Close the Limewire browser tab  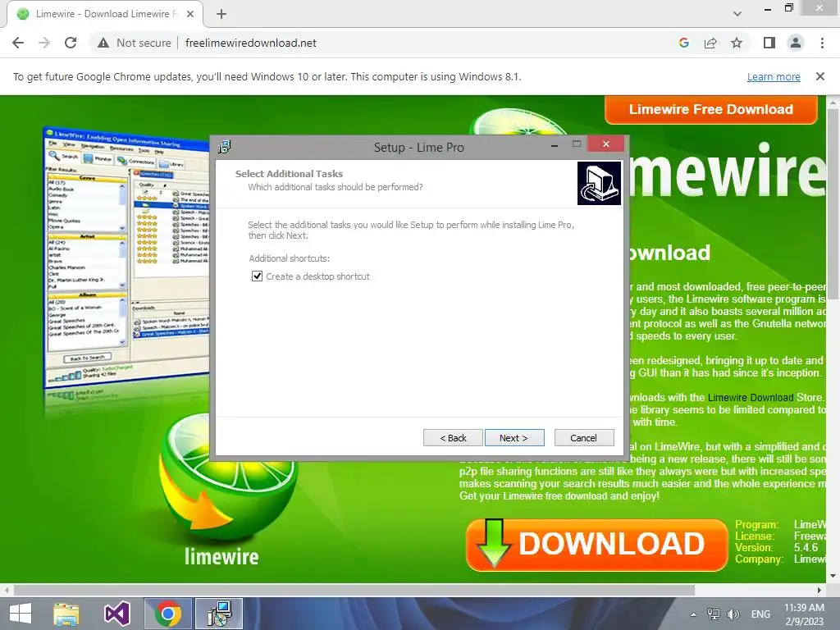(190, 14)
